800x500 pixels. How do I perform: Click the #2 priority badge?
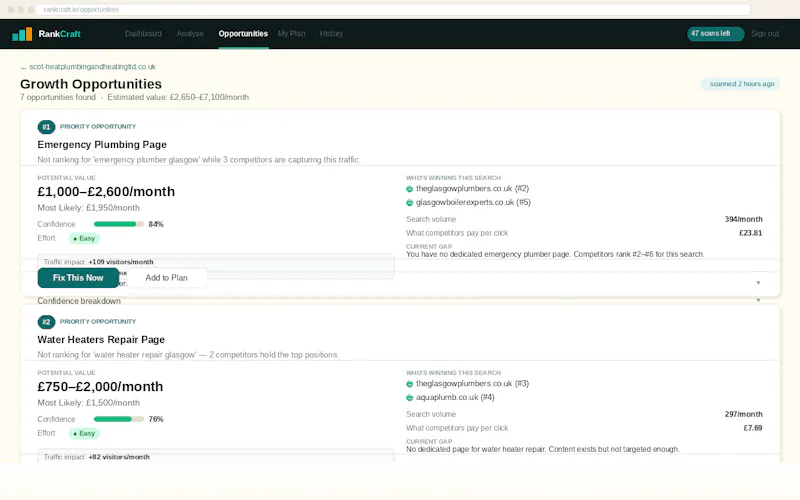pos(46,322)
